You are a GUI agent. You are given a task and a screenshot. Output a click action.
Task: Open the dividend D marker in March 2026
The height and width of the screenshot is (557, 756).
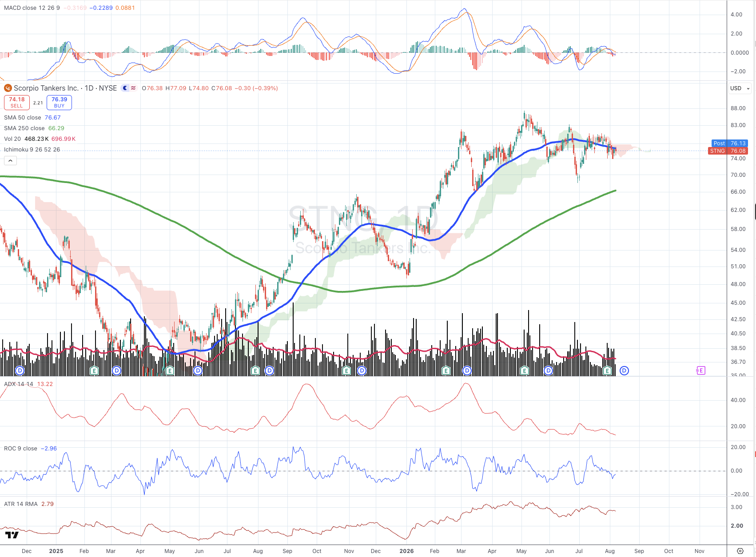[x=467, y=370]
